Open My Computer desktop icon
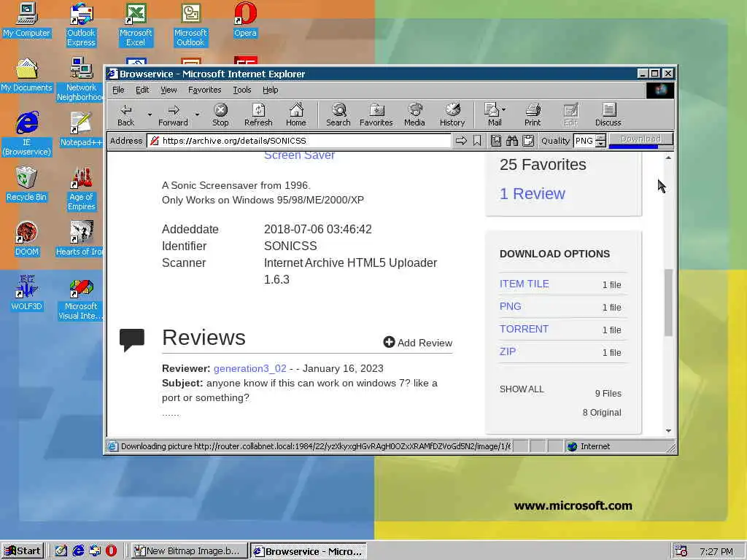Screen dimensions: 747x560 [x=27, y=20]
